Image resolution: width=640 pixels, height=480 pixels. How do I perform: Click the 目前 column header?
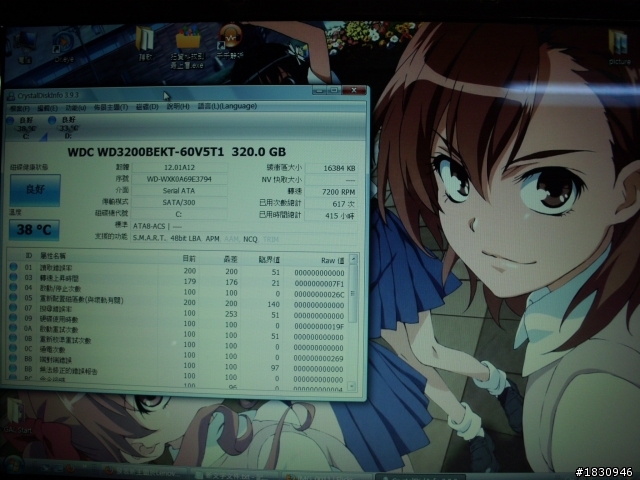(x=189, y=258)
